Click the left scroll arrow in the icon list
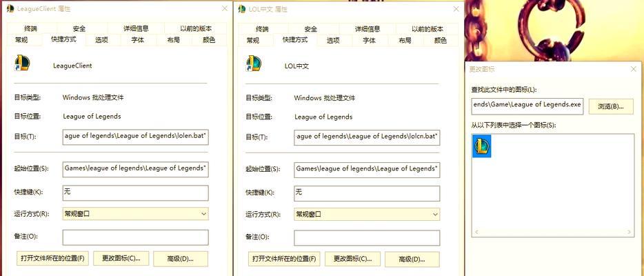The height and width of the screenshot is (276, 644). [x=476, y=232]
